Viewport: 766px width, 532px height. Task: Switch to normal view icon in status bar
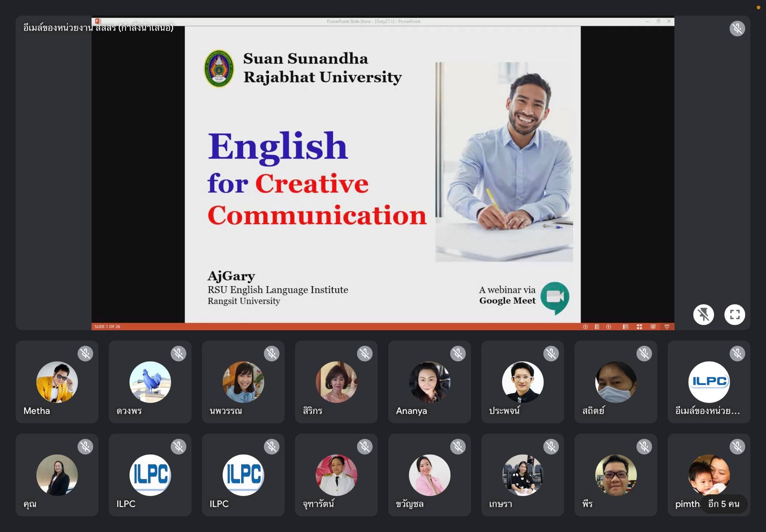click(x=625, y=327)
